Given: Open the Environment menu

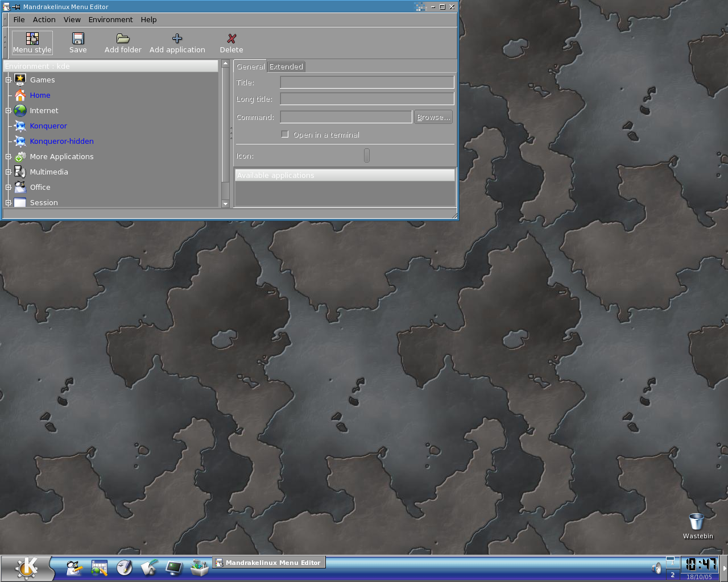Looking at the screenshot, I should (110, 19).
